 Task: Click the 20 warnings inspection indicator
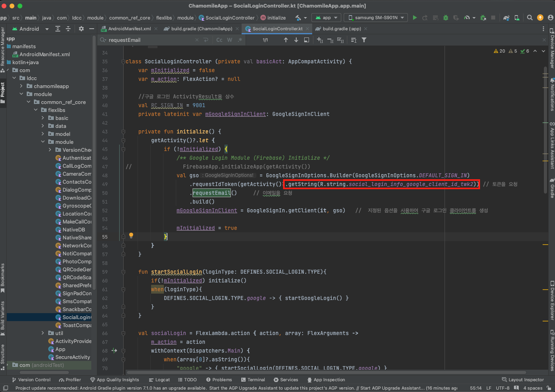(499, 51)
